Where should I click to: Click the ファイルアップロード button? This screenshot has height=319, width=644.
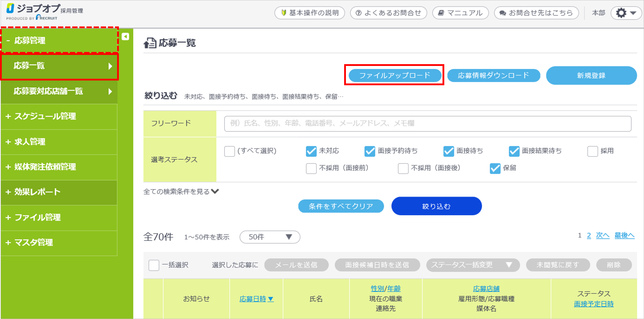(394, 75)
